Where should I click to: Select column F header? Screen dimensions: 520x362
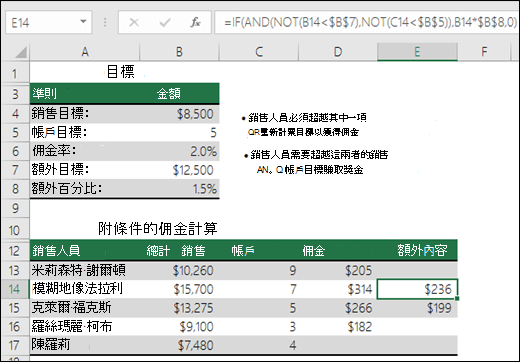(x=484, y=52)
